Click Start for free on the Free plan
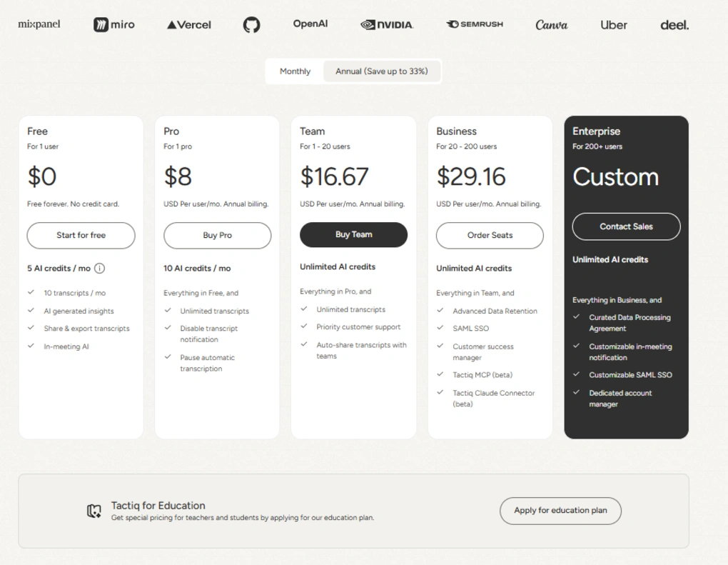Viewport: 728px width, 565px height. (x=81, y=235)
